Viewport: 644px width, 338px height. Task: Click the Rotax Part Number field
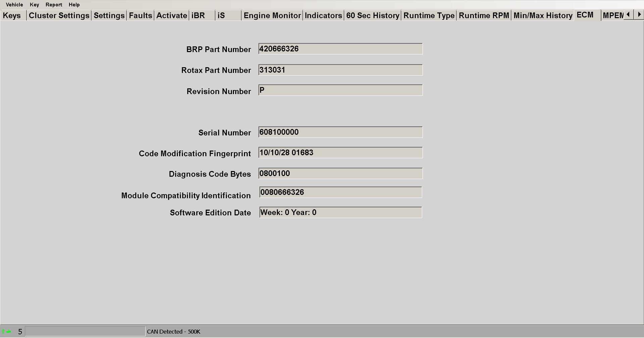coord(340,70)
